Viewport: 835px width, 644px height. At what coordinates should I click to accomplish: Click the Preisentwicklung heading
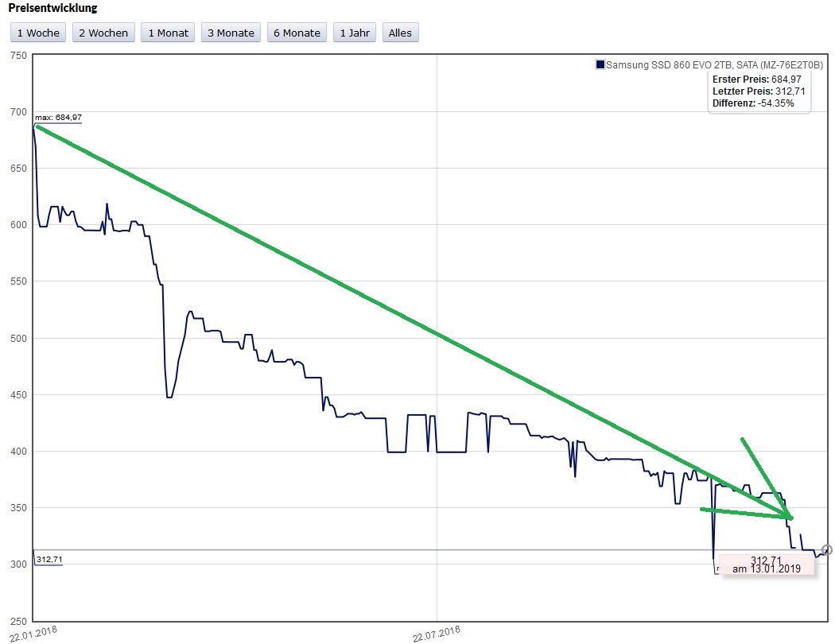click(52, 8)
